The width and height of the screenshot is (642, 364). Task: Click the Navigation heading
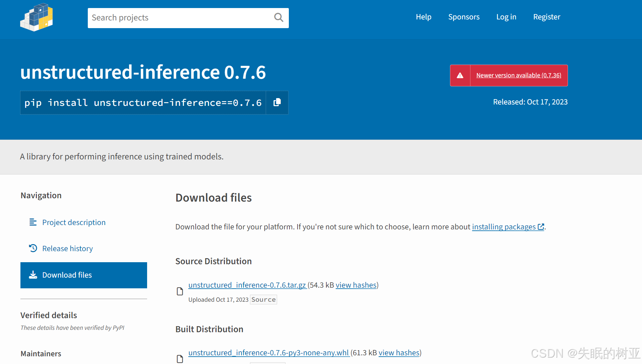pyautogui.click(x=41, y=195)
